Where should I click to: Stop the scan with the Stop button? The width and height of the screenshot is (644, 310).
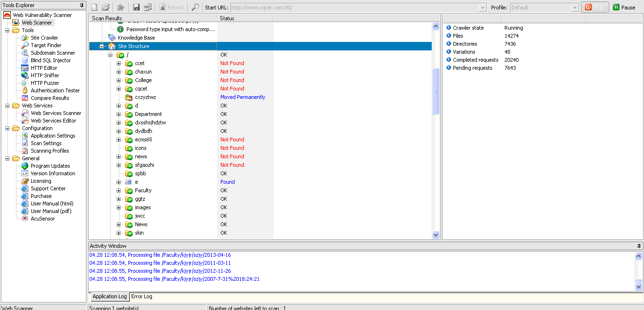(x=594, y=8)
